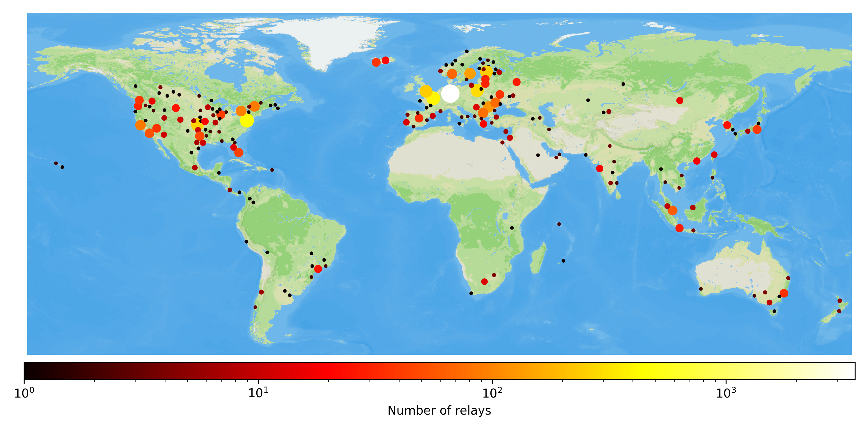Click the black dot on Peru's coast
Screen dimensions: 868x434
246,242
